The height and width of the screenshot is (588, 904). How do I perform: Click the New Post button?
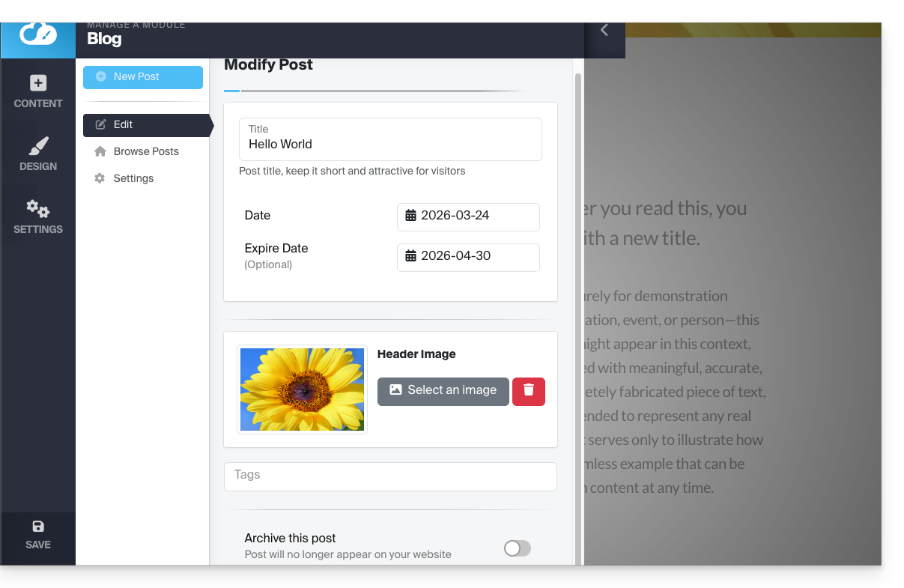pos(143,77)
